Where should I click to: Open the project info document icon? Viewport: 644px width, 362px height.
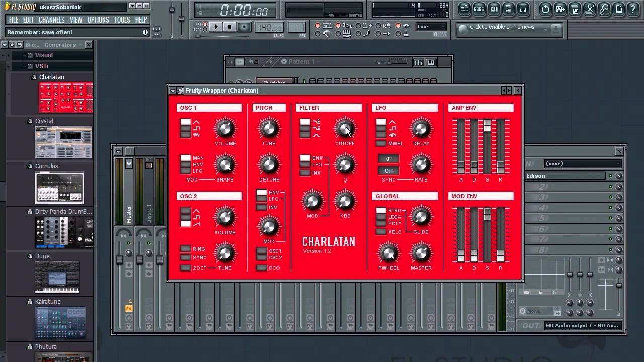[618, 9]
